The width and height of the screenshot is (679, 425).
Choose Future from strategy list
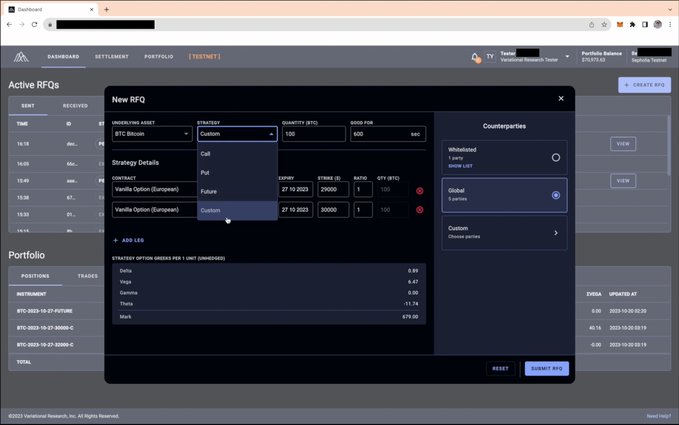(237, 191)
